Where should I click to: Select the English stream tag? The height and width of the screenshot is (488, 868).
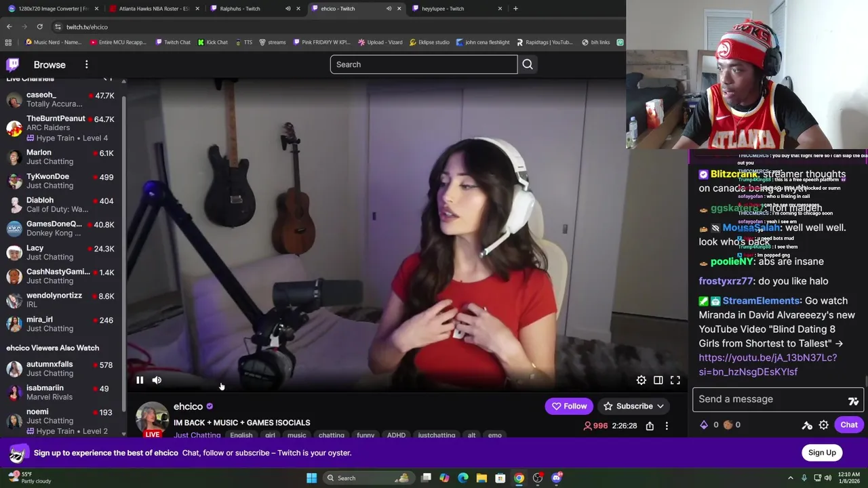[241, 435]
